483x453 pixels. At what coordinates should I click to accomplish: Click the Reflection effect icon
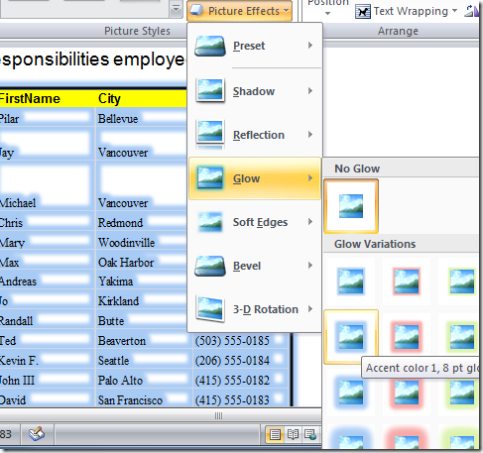(x=210, y=134)
